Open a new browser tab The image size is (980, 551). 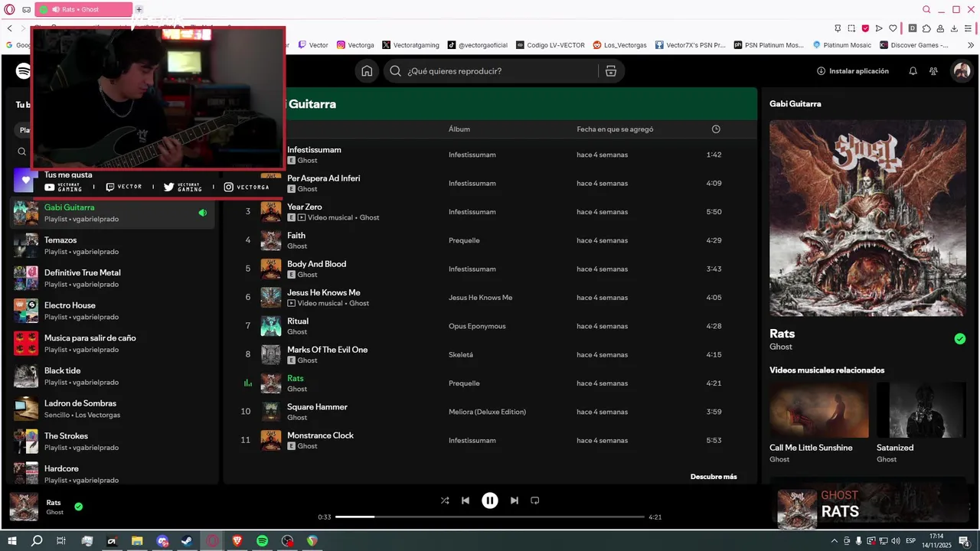click(x=139, y=9)
